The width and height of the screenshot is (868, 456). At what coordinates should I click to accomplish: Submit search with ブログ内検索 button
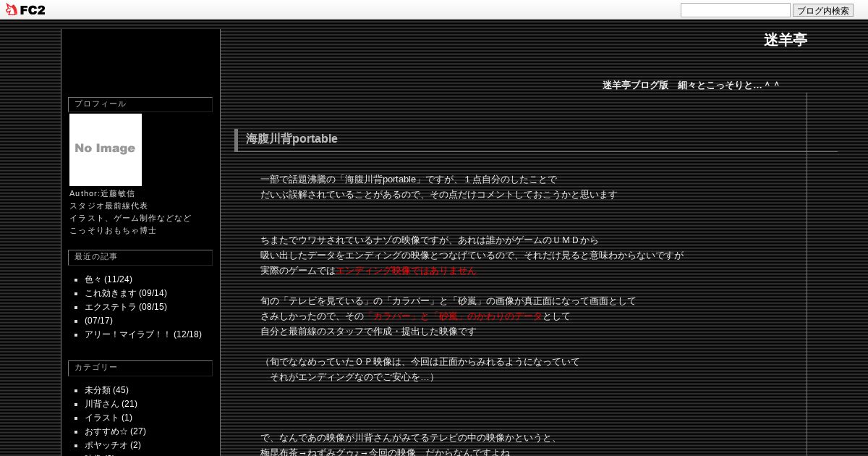point(823,10)
